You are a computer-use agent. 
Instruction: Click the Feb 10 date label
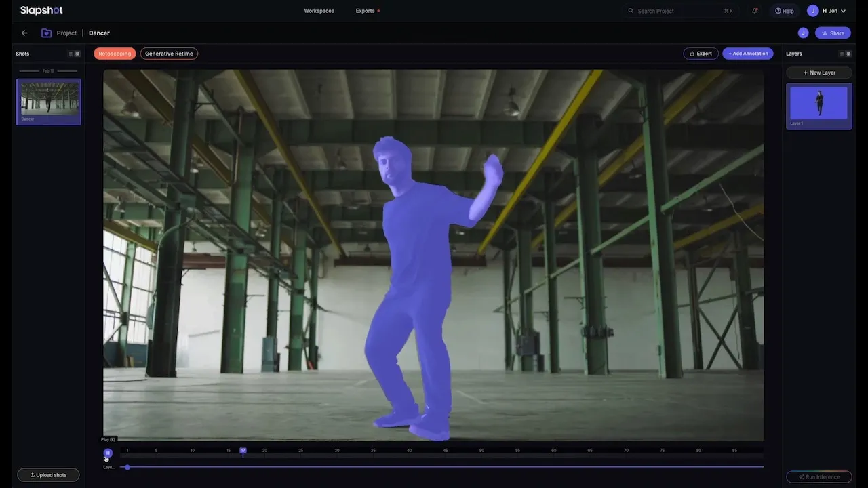(x=49, y=70)
